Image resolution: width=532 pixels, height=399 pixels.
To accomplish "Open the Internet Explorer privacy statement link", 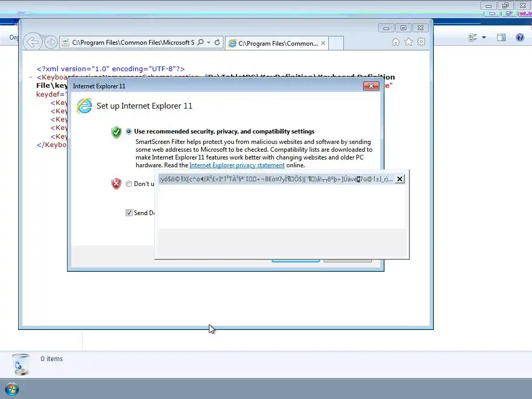I will tap(237, 165).
